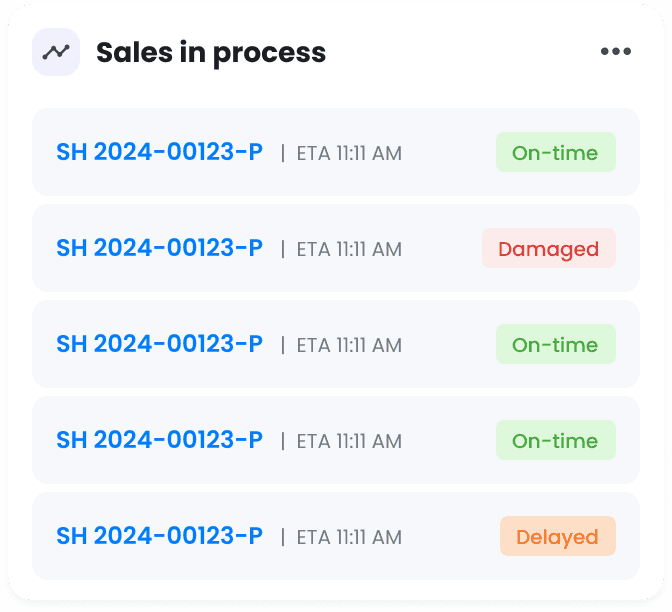Open the third SH 2024-00123-P shipment link

point(159,344)
